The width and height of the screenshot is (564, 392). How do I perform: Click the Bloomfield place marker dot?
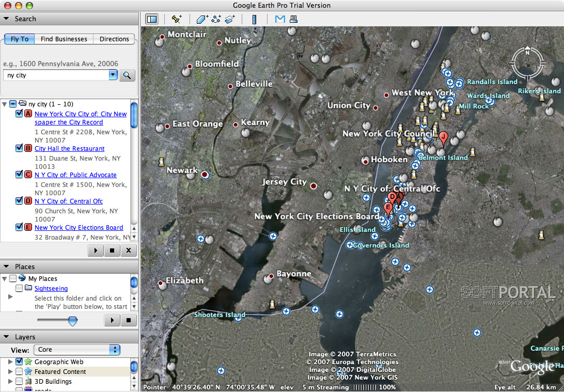(190, 66)
